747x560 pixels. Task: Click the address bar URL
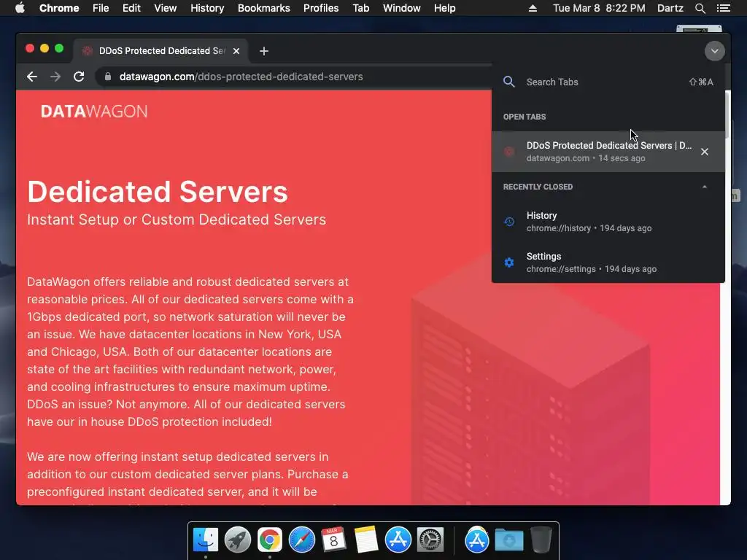[x=241, y=77]
